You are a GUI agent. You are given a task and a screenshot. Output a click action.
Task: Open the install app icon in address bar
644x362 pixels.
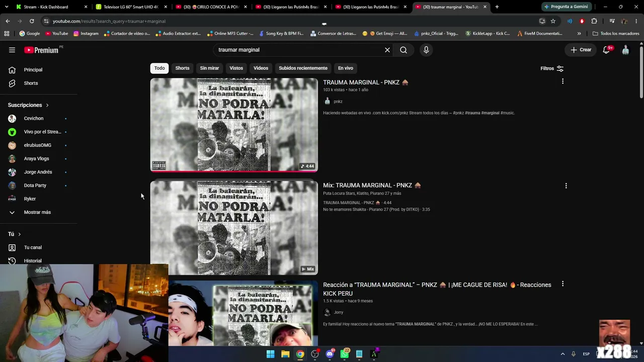click(x=542, y=21)
